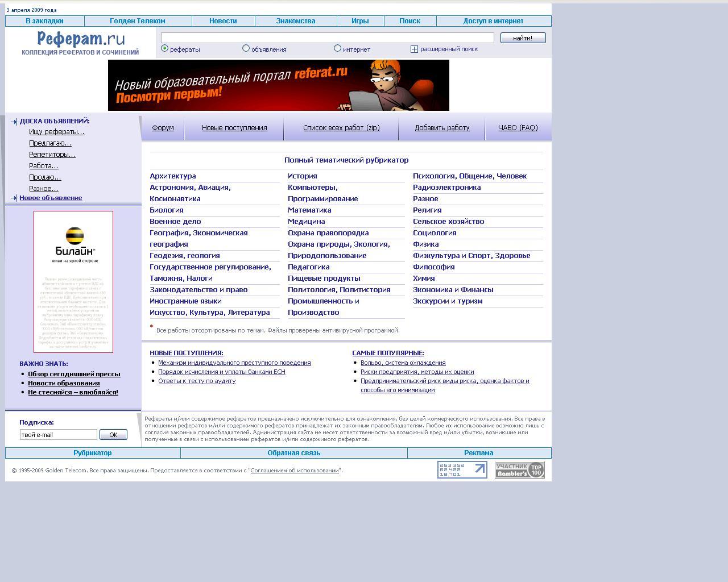
Task: Click the plus icon for расширенный поиск
Action: coord(414,49)
